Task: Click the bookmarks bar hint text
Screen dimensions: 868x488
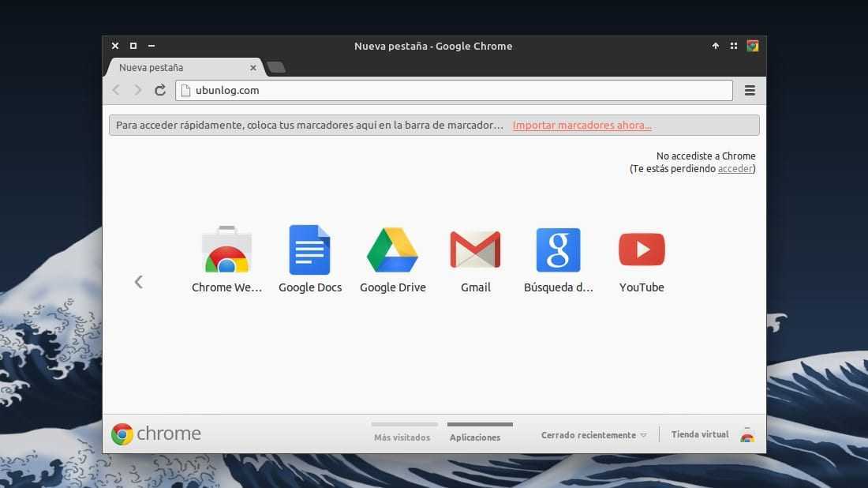Action: point(309,126)
